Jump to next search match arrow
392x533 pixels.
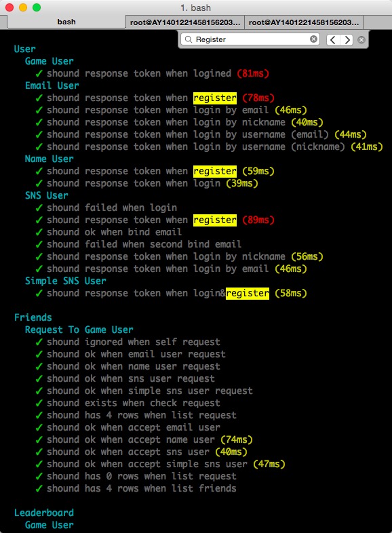pos(347,40)
